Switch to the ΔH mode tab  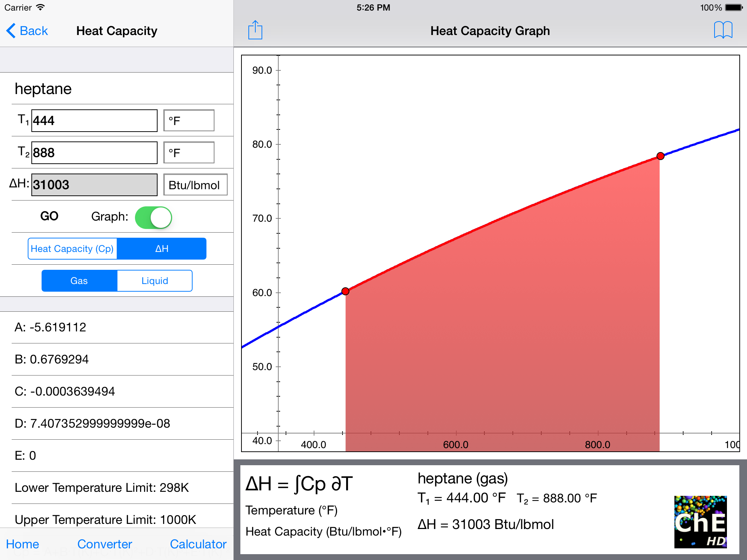click(162, 249)
